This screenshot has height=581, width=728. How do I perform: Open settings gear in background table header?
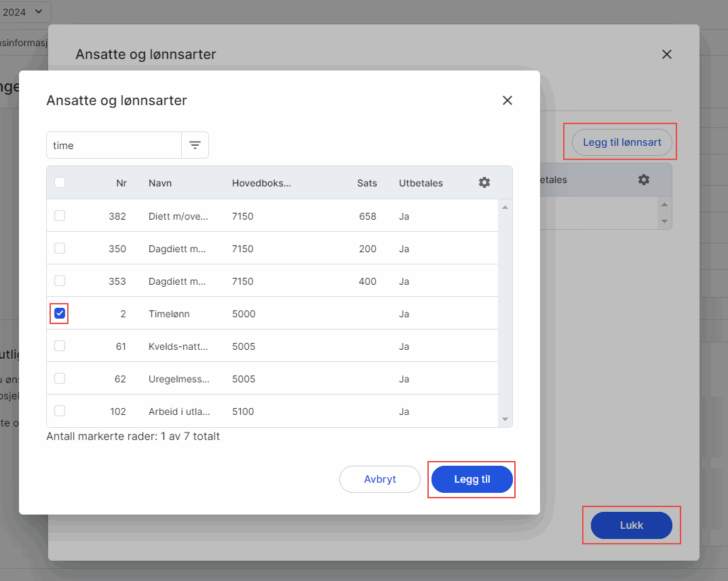pos(643,180)
